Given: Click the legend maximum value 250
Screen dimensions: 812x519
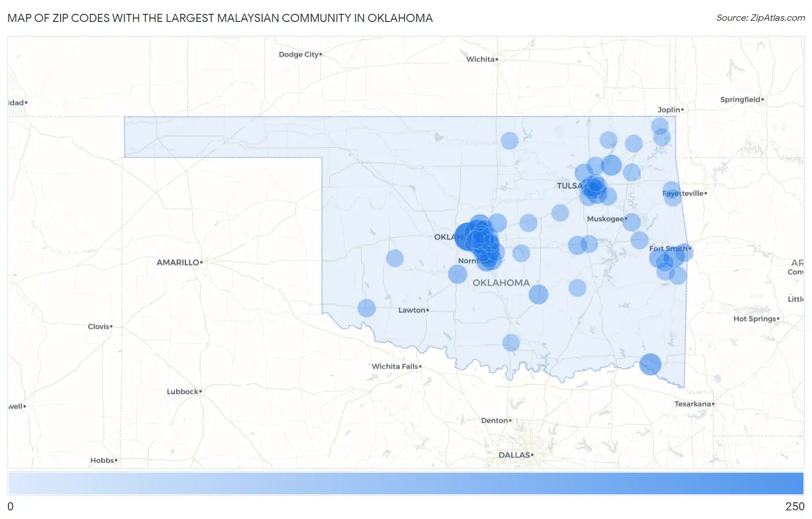Looking at the screenshot, I should 795,506.
